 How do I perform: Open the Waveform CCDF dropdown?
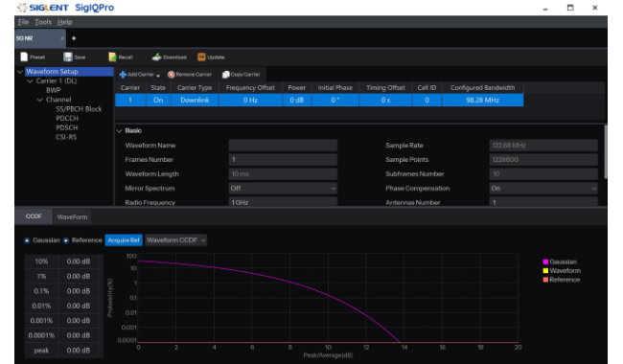[175, 240]
